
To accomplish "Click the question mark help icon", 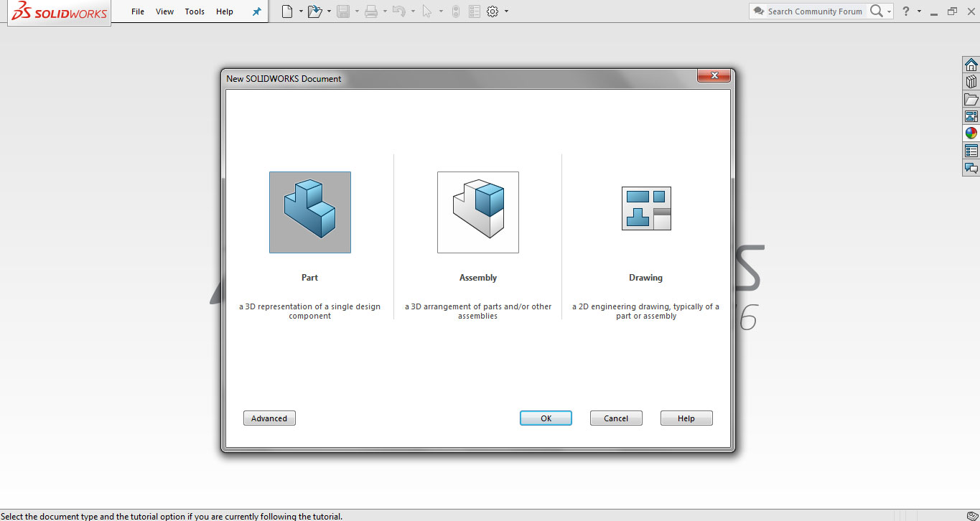I will tap(906, 11).
